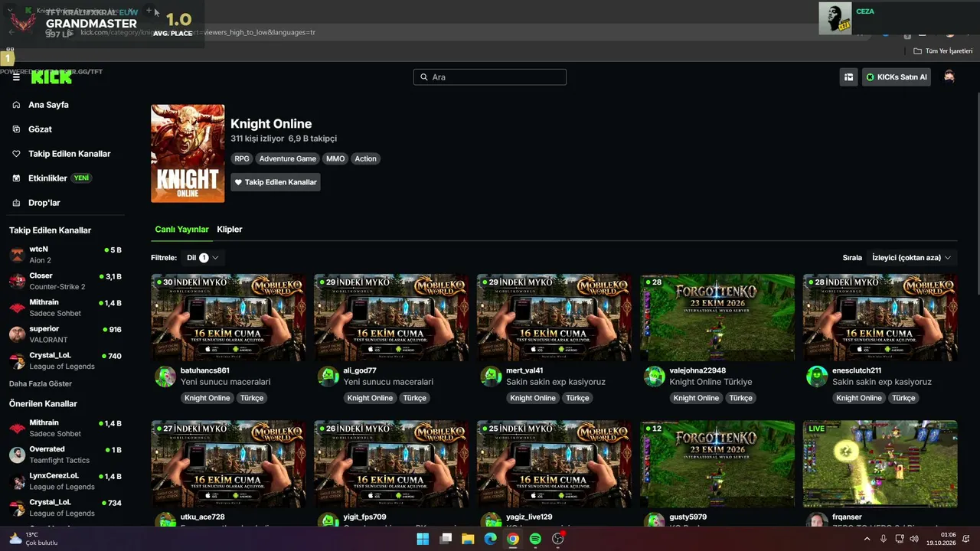Click the Ara search field
Screen dimensions: 980x551
tap(490, 77)
